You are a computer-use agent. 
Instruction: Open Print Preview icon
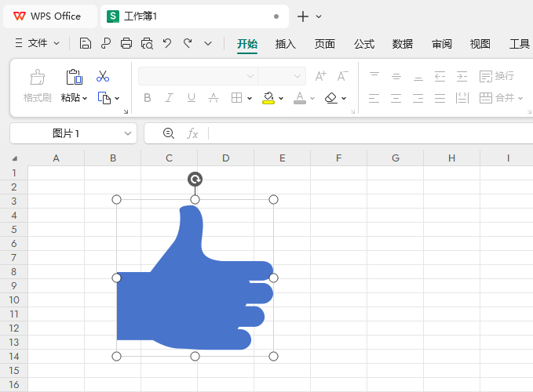147,43
